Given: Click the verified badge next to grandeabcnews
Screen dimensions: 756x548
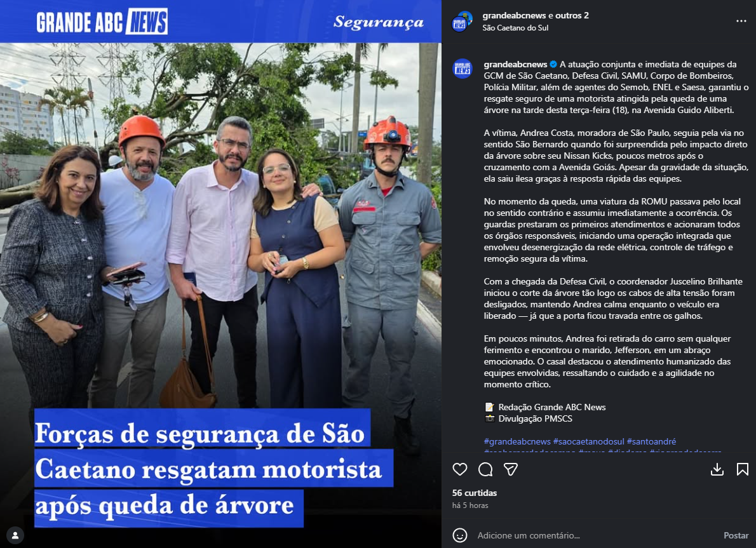Looking at the screenshot, I should point(553,64).
